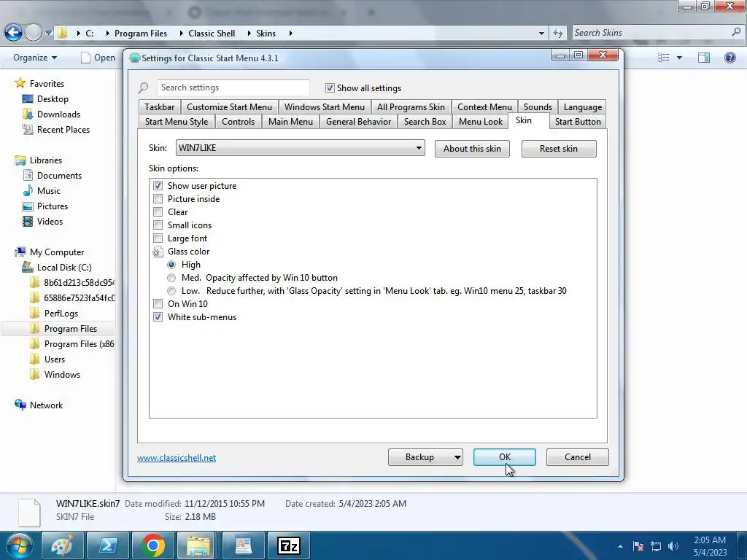
Task: Enable the Clear skin option
Action: (158, 212)
